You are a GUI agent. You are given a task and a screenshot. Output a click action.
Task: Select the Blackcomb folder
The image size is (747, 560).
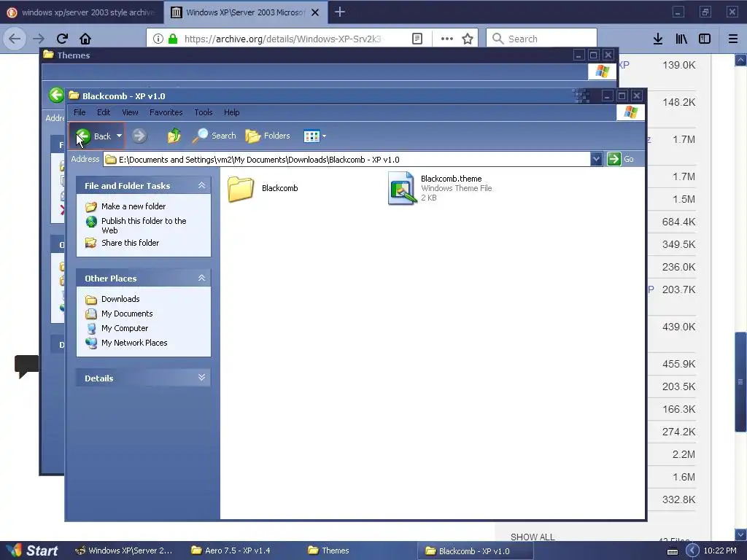(x=263, y=189)
